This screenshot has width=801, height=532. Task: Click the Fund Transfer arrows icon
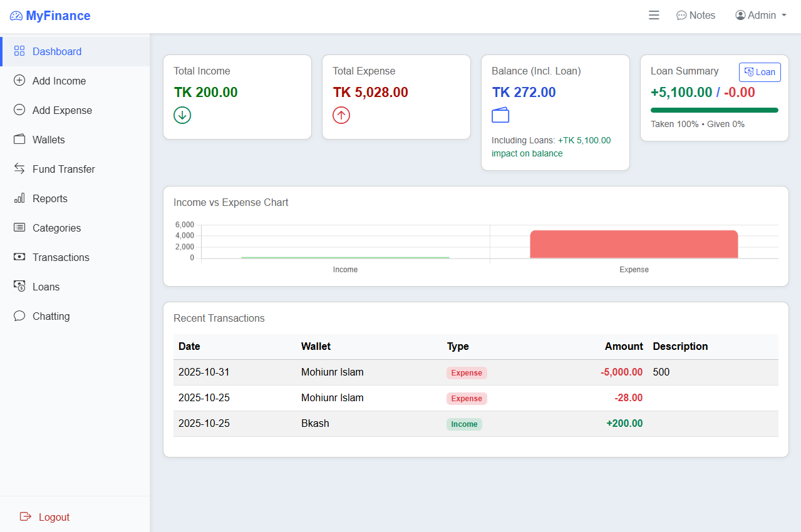[19, 169]
